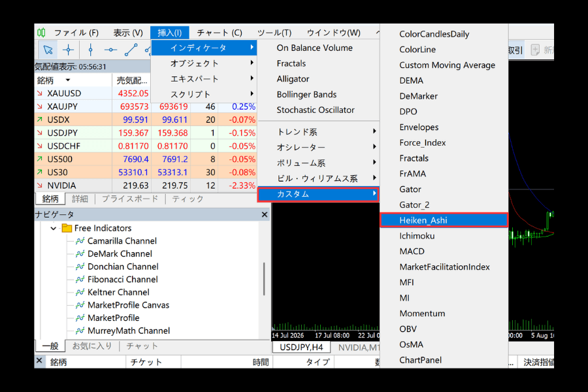Select the trendline drawing tool
Image resolution: width=588 pixels, height=392 pixels.
(x=131, y=50)
